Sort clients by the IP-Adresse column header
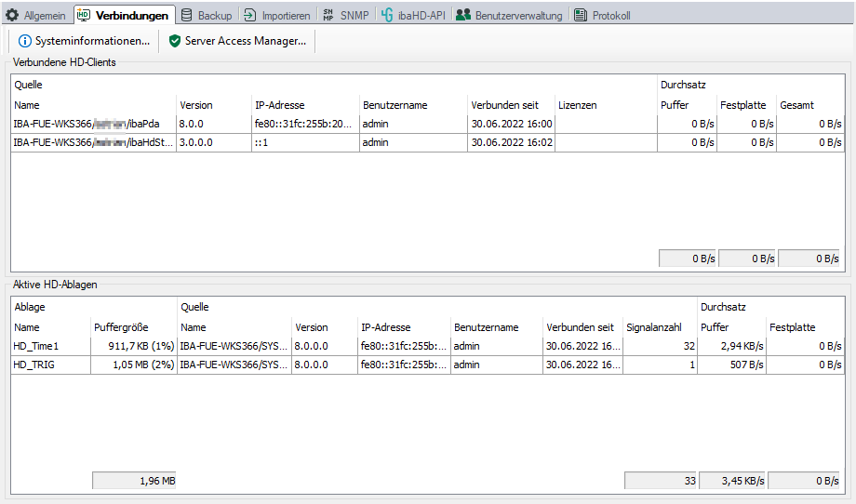Image resolution: width=856 pixels, height=504 pixels. pos(279,105)
